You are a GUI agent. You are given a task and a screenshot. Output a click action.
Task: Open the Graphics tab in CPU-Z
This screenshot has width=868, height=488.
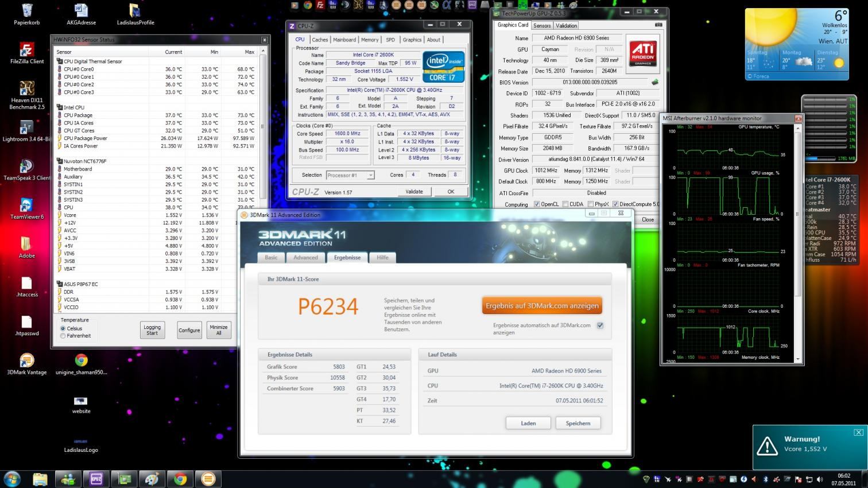tap(412, 40)
